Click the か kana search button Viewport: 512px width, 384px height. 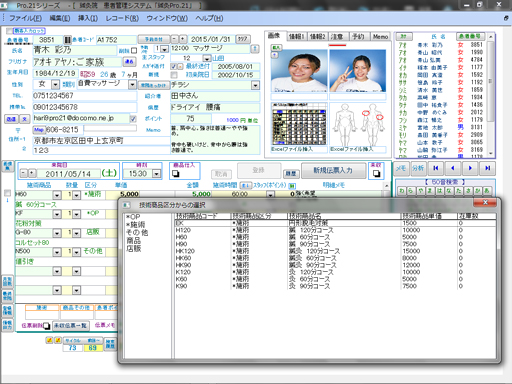(x=479, y=191)
